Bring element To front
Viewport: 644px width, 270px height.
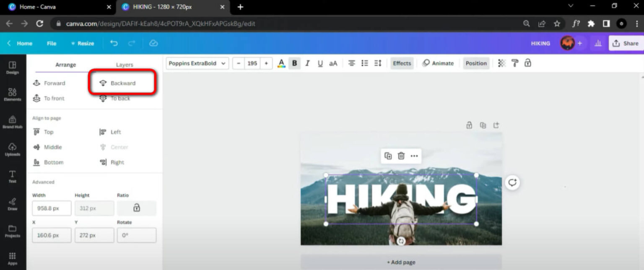(x=49, y=98)
